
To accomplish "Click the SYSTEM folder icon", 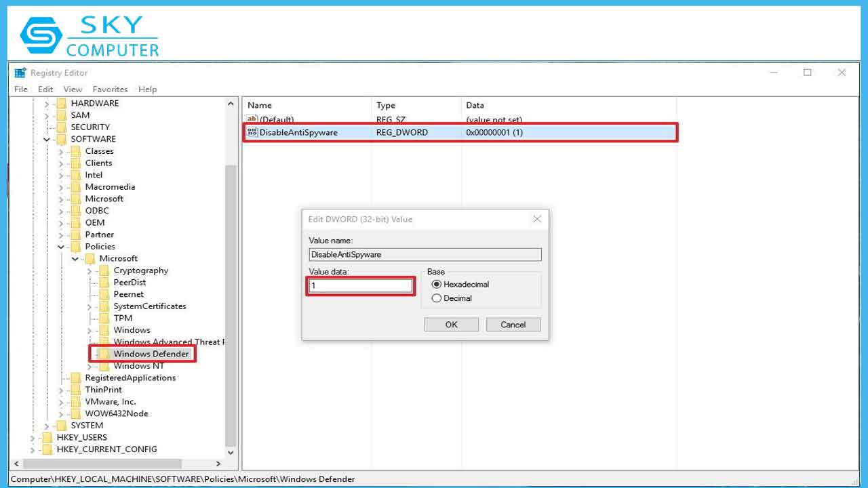I will (x=62, y=426).
